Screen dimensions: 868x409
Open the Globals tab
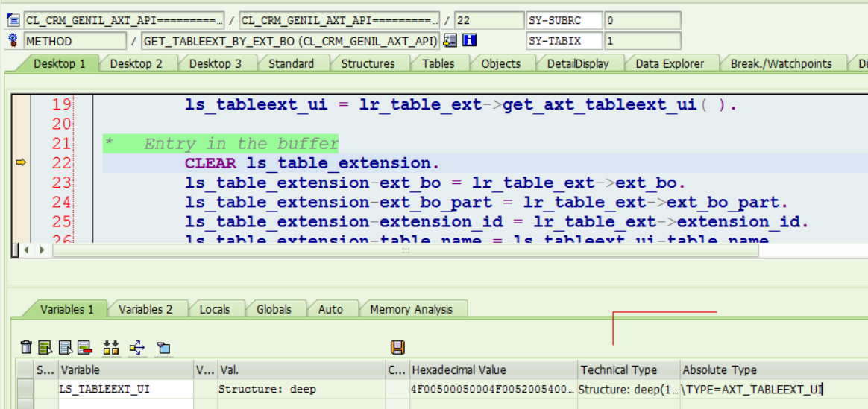tap(274, 309)
